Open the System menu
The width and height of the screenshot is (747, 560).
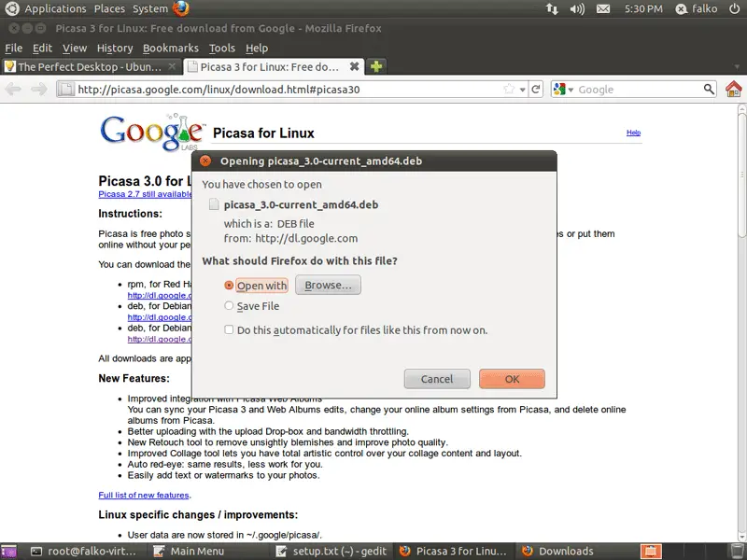click(150, 8)
